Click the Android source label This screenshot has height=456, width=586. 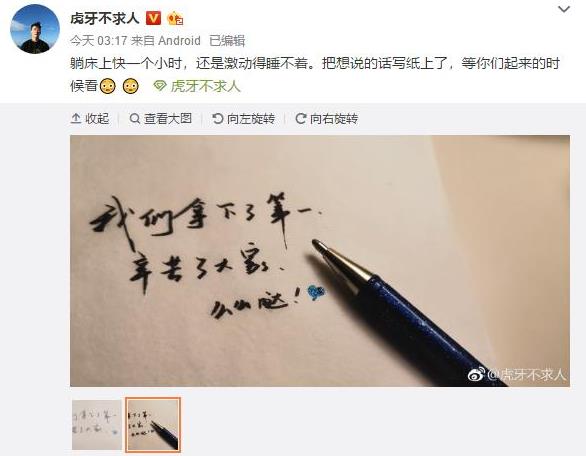179,40
